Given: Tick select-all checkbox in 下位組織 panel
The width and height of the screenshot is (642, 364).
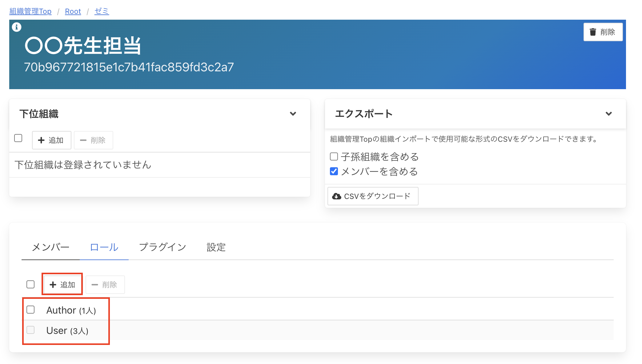Looking at the screenshot, I should point(18,138).
